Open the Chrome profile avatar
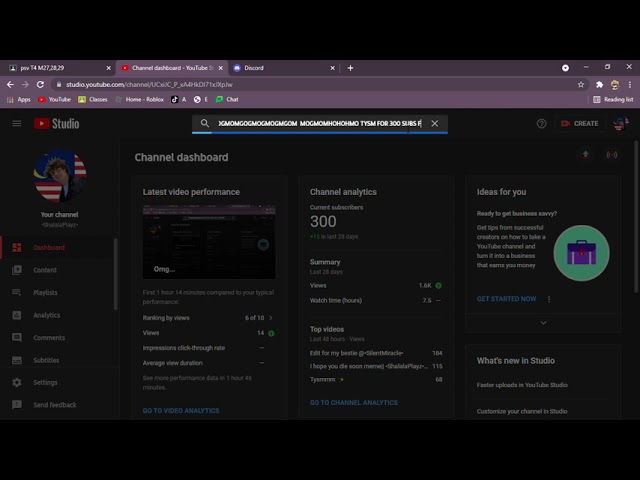Viewport: 640px width, 480px height. (615, 84)
